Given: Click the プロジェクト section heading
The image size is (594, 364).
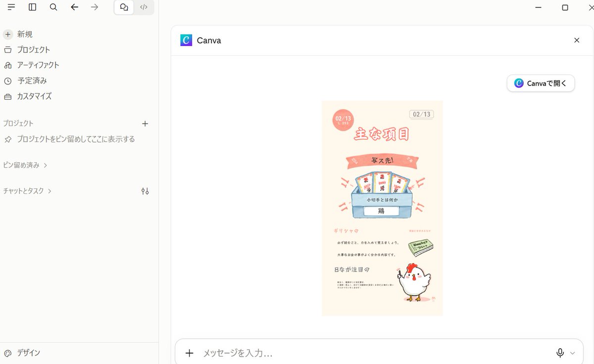Looking at the screenshot, I should pos(18,124).
